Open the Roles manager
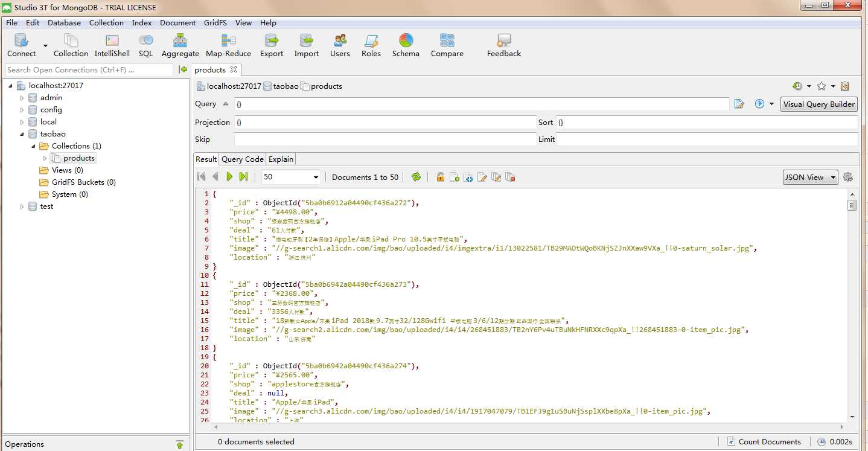This screenshot has height=451, width=868. pos(371,45)
